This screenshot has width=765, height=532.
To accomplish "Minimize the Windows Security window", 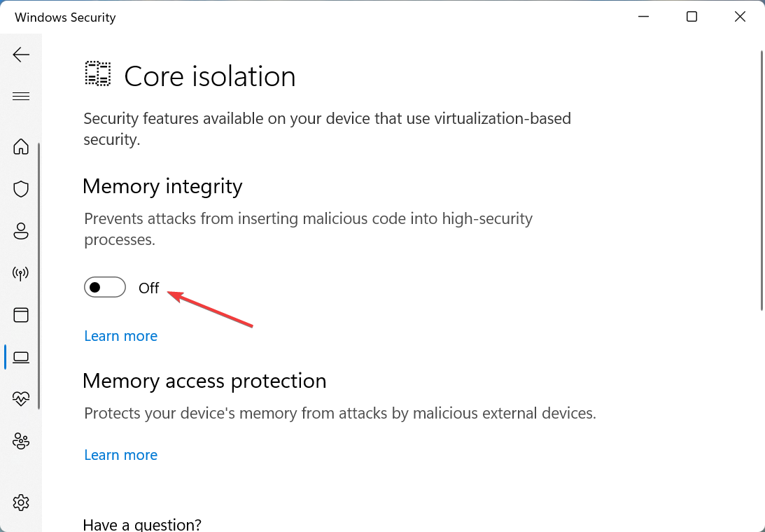I will [x=643, y=16].
